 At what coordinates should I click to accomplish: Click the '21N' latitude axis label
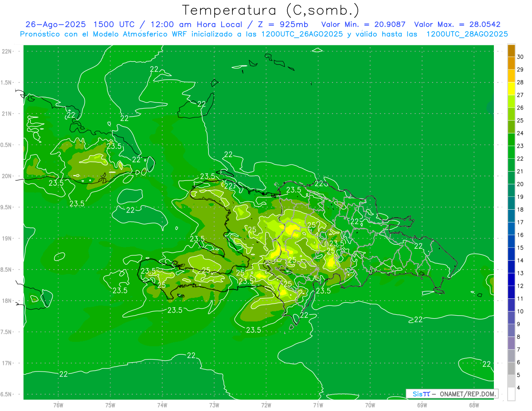(x=6, y=114)
